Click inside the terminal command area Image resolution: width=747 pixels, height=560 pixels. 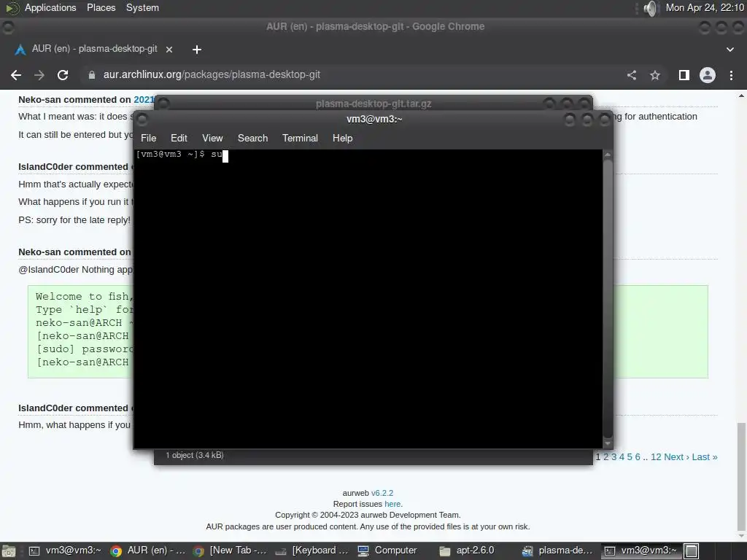click(368, 298)
